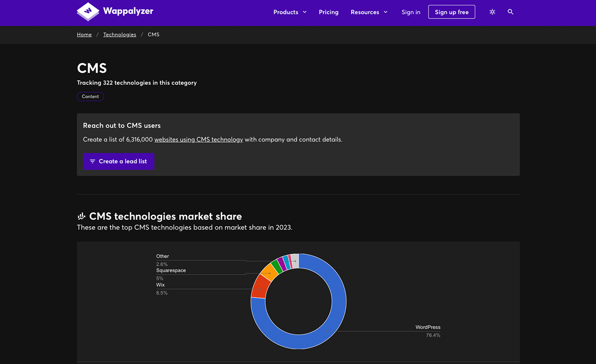
Task: Click the 'These are the top CMS technologies' subtitle
Action: (185, 227)
